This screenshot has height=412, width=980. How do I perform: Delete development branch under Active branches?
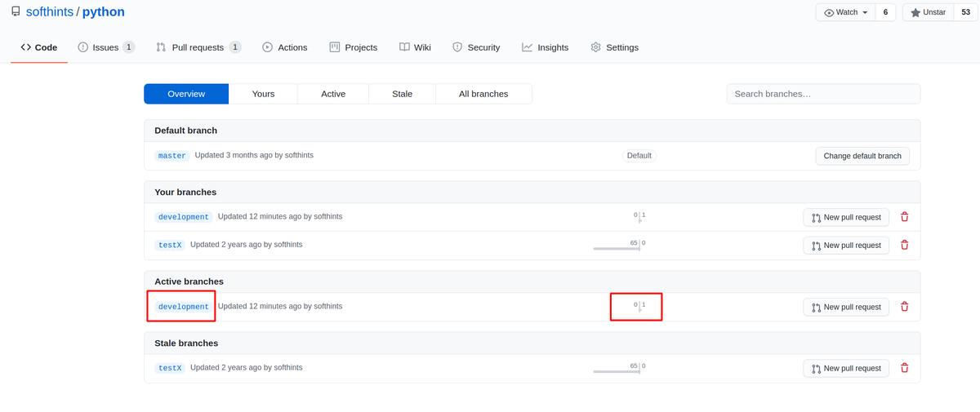(904, 307)
